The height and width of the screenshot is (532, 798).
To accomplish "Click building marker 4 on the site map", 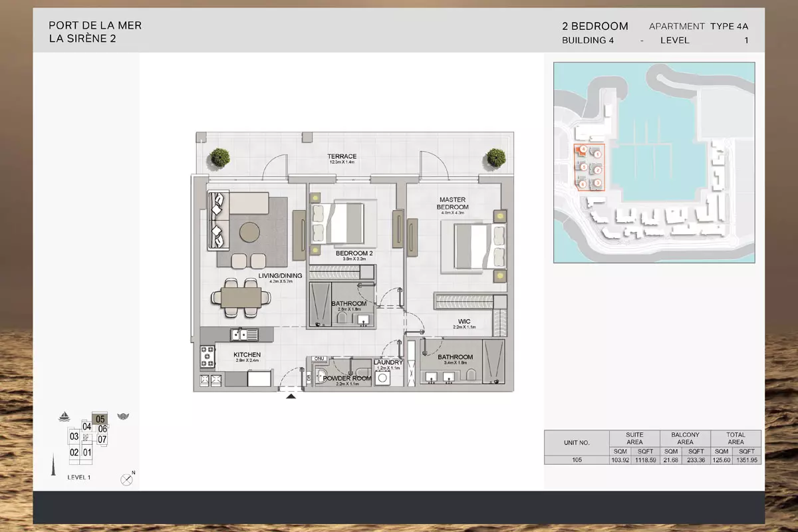I will (583, 149).
